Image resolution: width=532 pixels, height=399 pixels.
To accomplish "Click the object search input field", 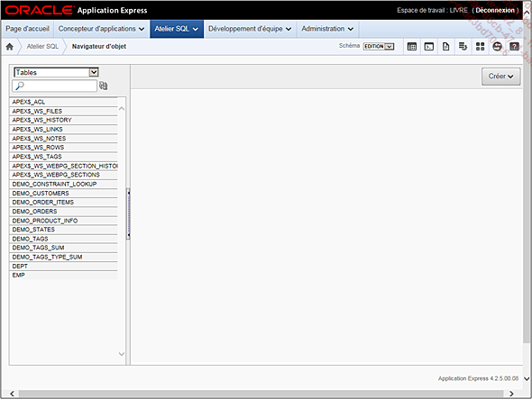I will click(55, 86).
